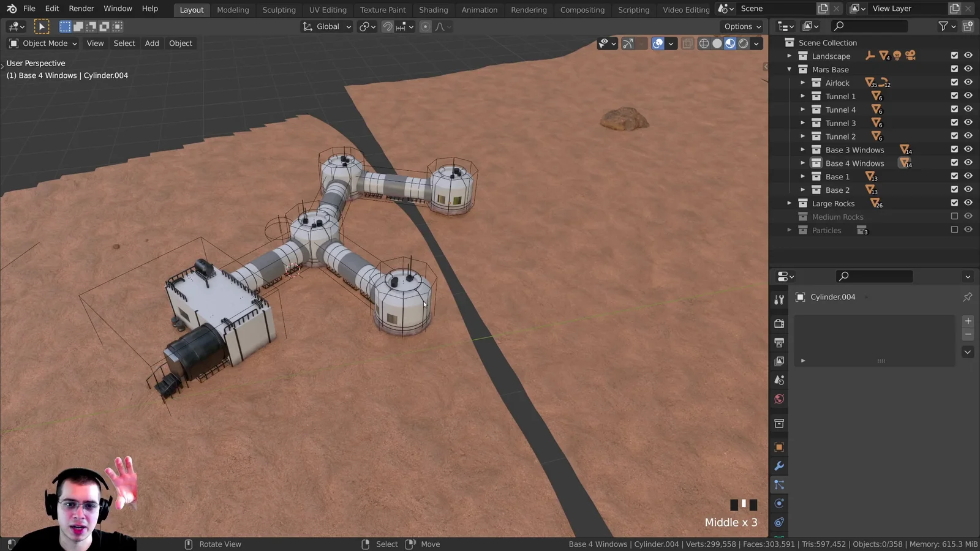The height and width of the screenshot is (551, 980).
Task: Open the Render Properties tab
Action: [778, 323]
